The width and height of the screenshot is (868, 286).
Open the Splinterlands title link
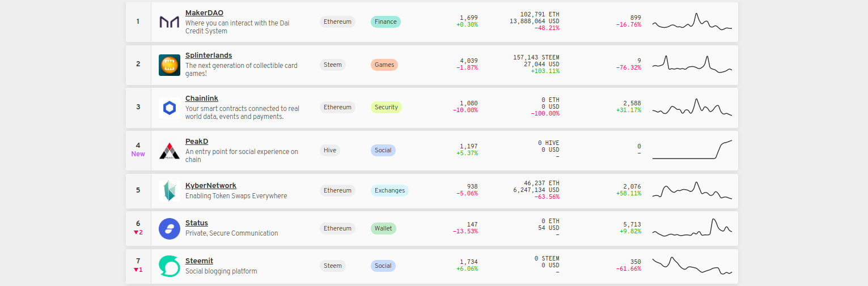pos(208,56)
